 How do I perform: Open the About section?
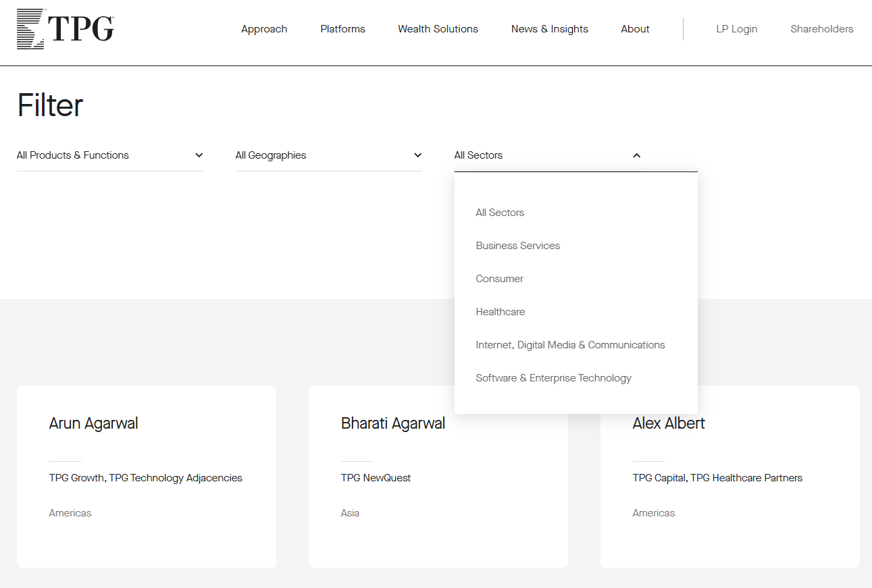[634, 29]
